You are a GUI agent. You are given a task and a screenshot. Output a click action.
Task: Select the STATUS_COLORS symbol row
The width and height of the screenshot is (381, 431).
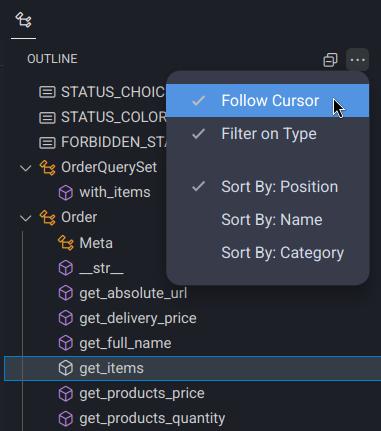point(113,117)
